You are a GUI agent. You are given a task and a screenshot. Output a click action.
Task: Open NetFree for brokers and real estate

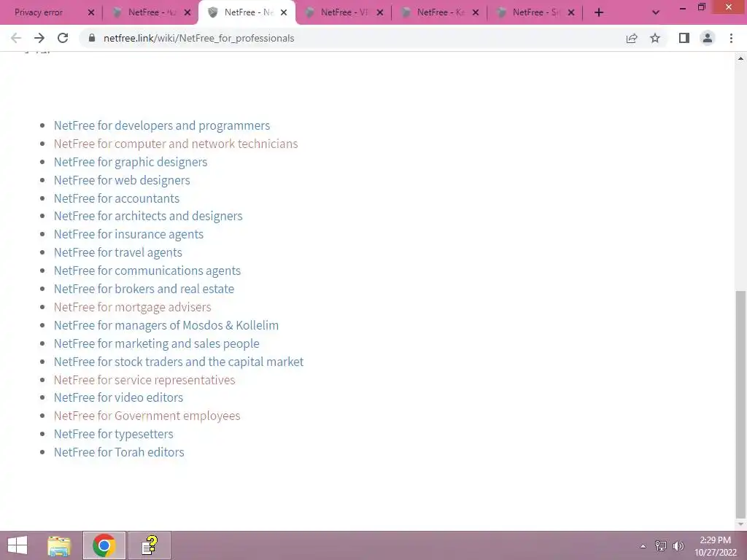point(144,289)
